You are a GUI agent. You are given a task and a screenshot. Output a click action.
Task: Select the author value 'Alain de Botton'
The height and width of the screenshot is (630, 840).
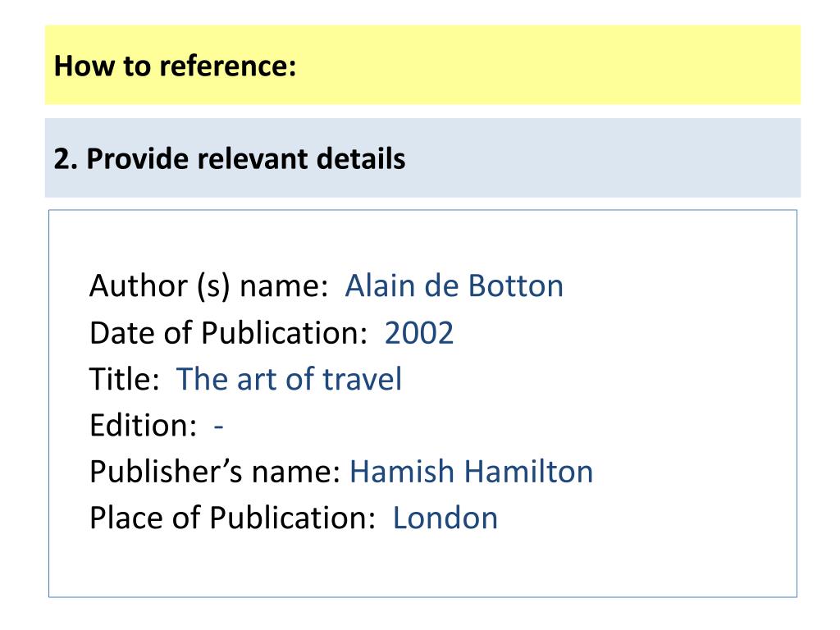(454, 285)
